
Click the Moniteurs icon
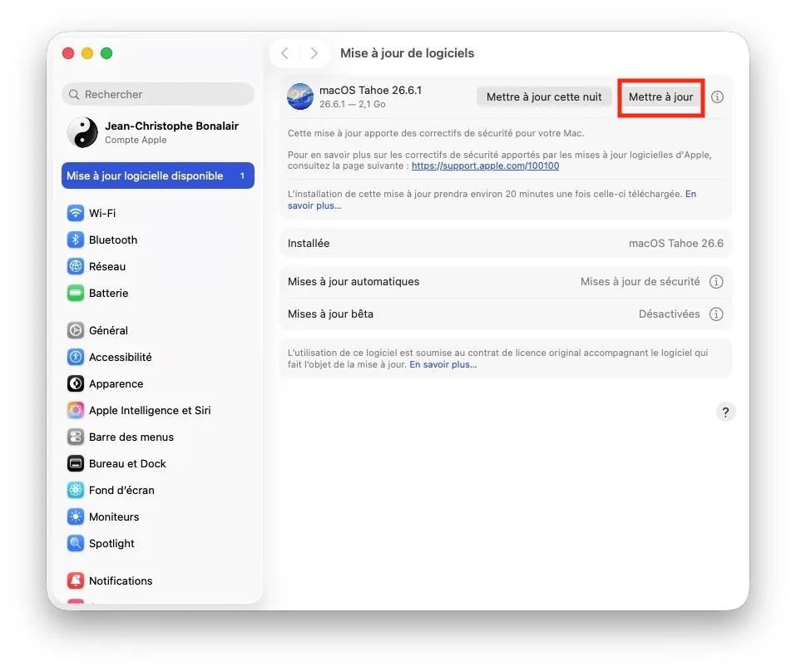click(x=76, y=516)
